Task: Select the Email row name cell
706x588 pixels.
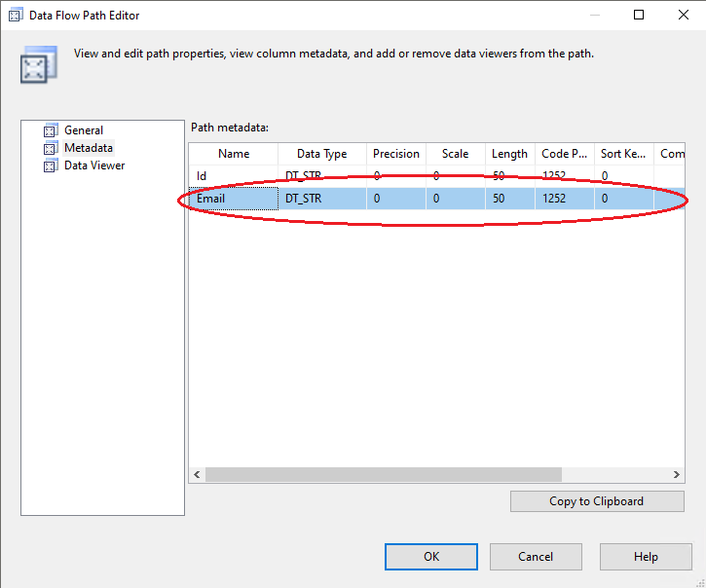Action: click(x=233, y=199)
